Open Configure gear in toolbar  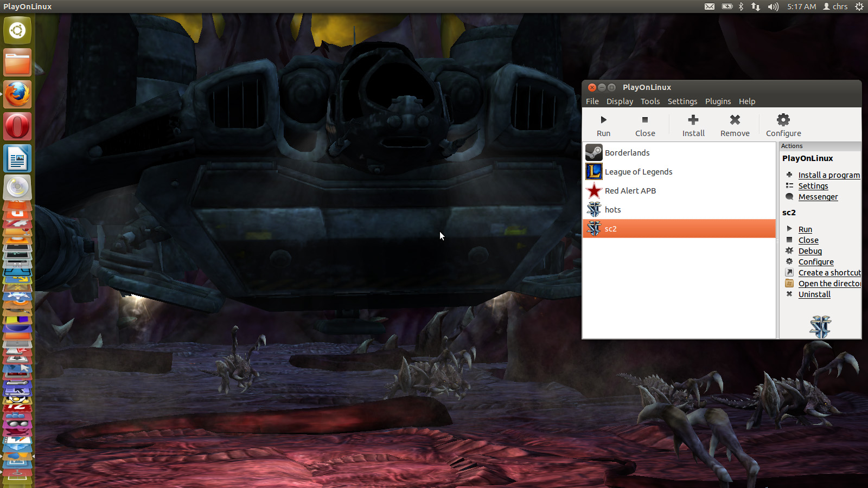783,125
